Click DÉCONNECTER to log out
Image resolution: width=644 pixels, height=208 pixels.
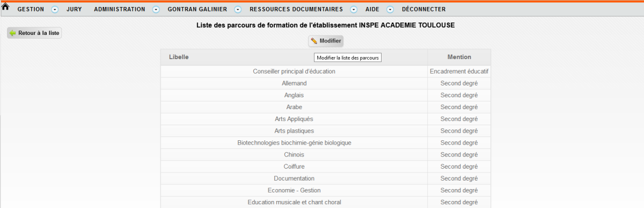tap(423, 10)
